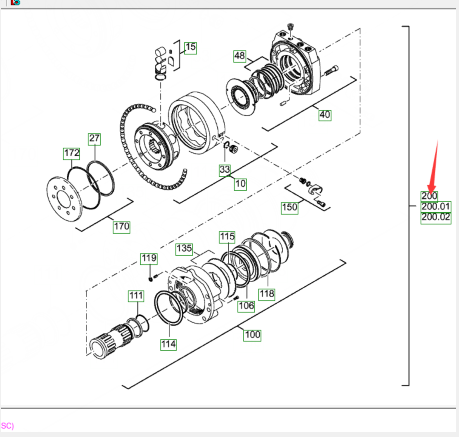Select part label 106
This screenshot has height=437, width=459.
coord(246,306)
